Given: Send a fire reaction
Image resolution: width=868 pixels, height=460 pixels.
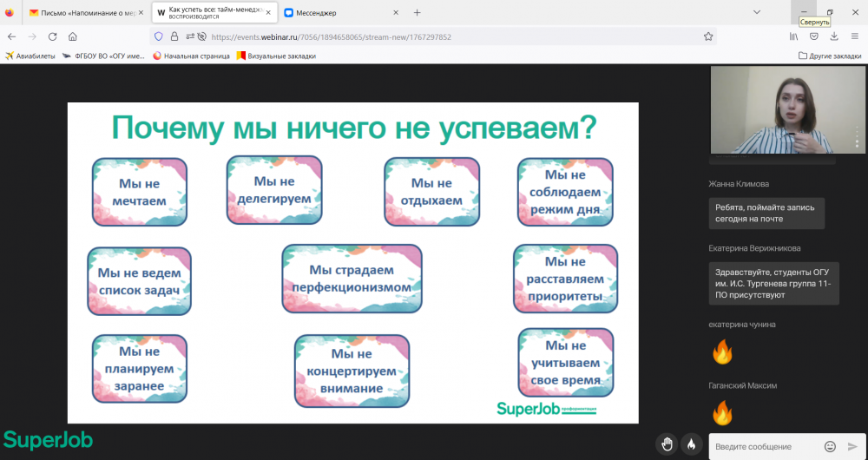Looking at the screenshot, I should tap(692, 444).
